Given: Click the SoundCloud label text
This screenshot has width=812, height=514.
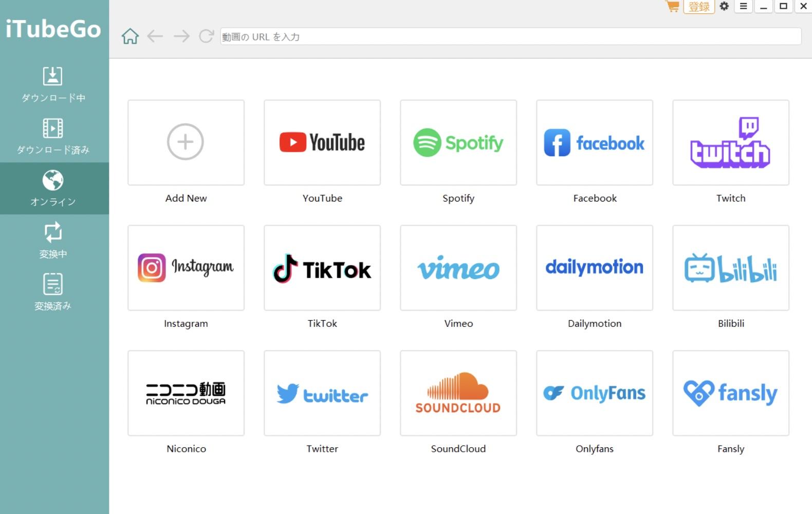Looking at the screenshot, I should click(x=458, y=449).
